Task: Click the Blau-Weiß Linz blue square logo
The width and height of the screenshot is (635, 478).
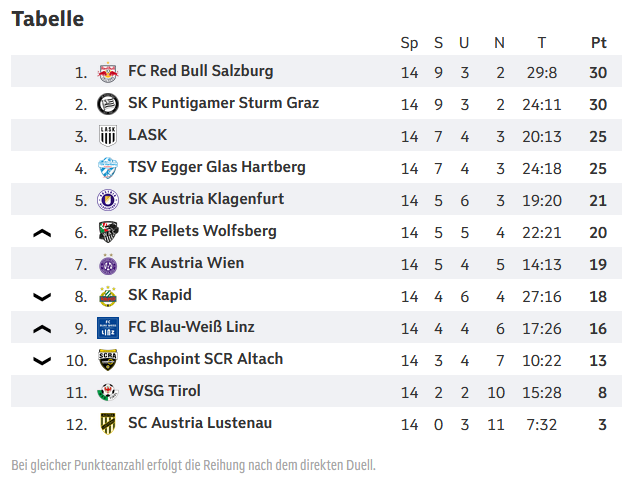Action: pos(108,328)
